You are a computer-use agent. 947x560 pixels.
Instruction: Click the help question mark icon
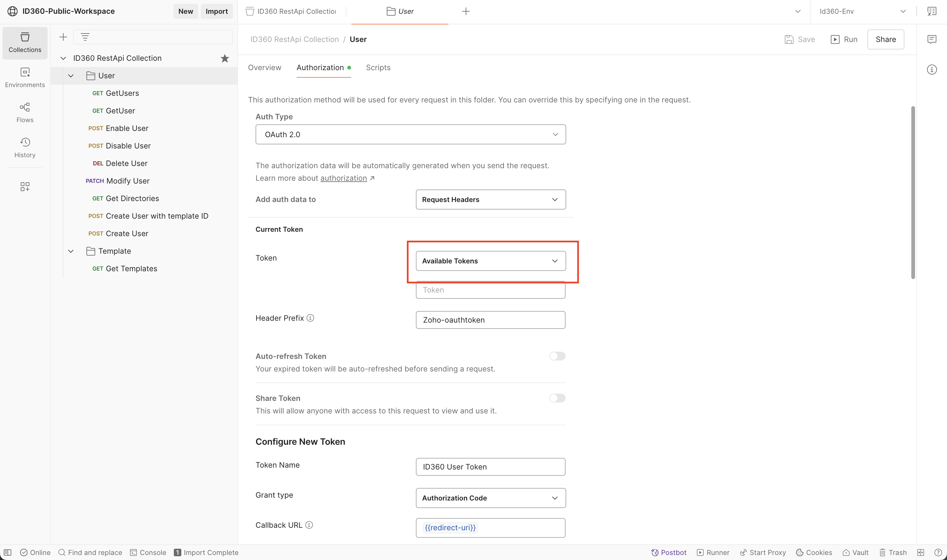(938, 552)
